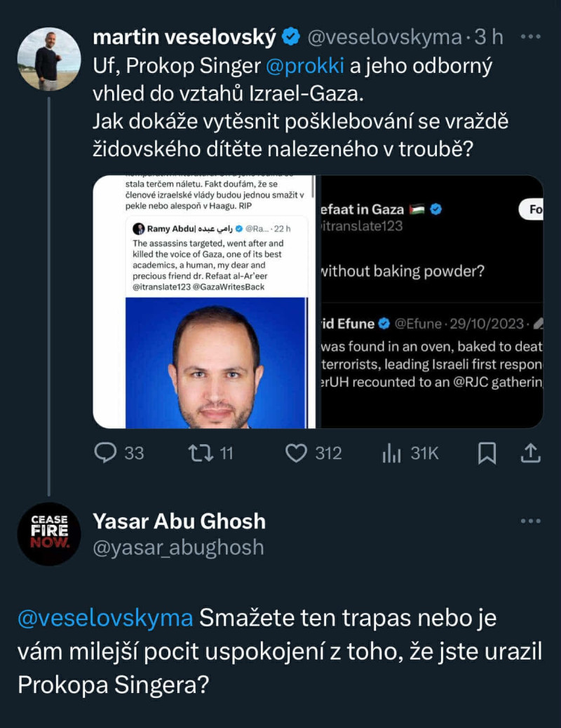Like the tweet via heart icon
Screen dimensions: 561x728
click(297, 453)
